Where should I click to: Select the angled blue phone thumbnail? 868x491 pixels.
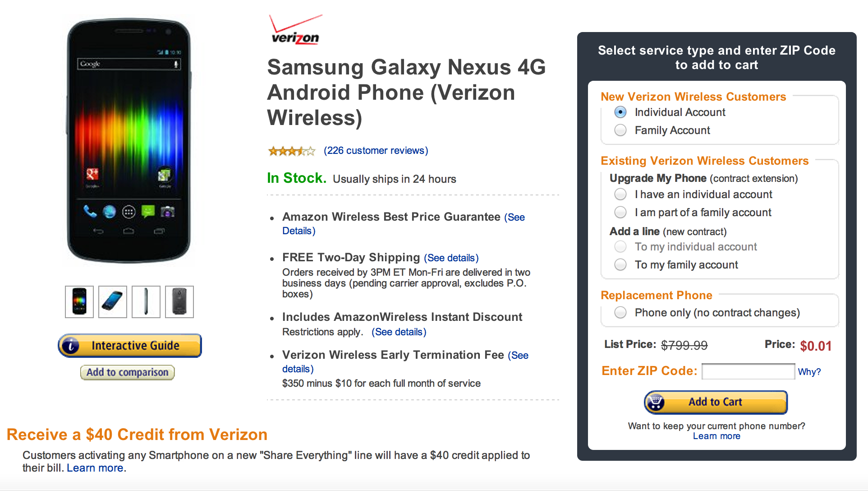[x=113, y=302]
